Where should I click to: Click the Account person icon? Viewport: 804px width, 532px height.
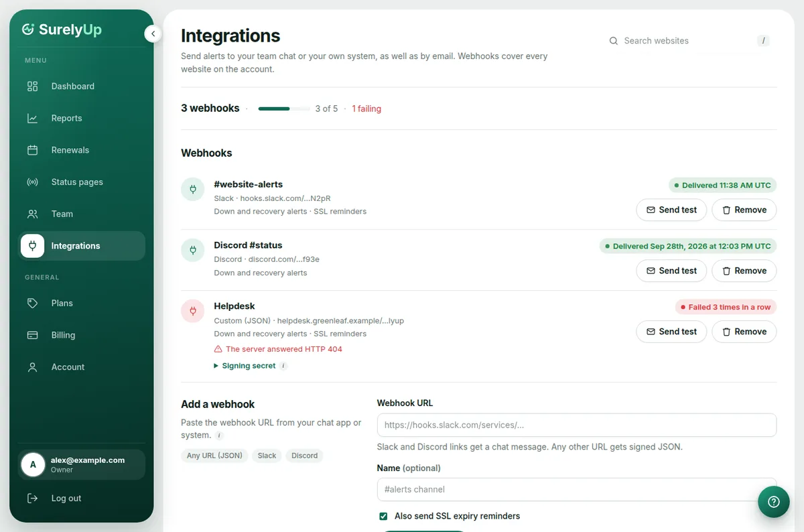pos(32,367)
